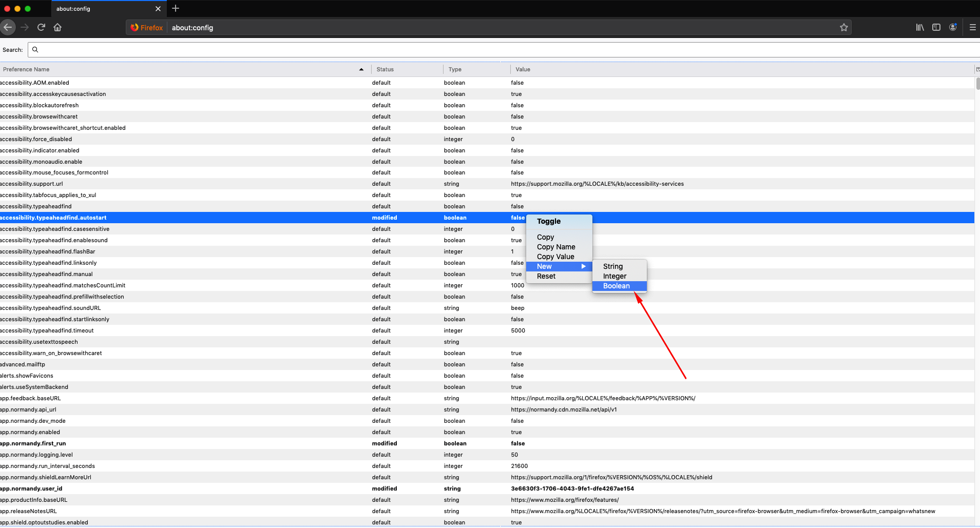This screenshot has height=528, width=980.
Task: Select accessibility.AOM.enabled row
Action: 487,83
